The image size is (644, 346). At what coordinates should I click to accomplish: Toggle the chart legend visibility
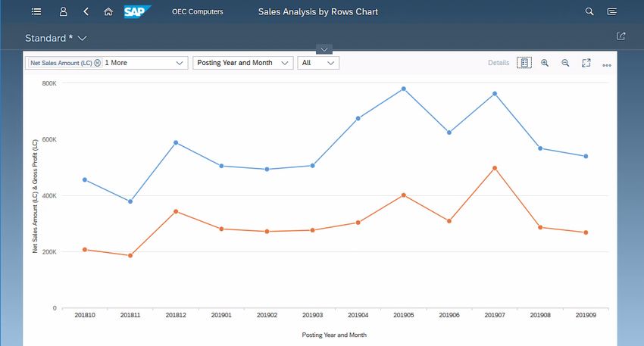[524, 63]
